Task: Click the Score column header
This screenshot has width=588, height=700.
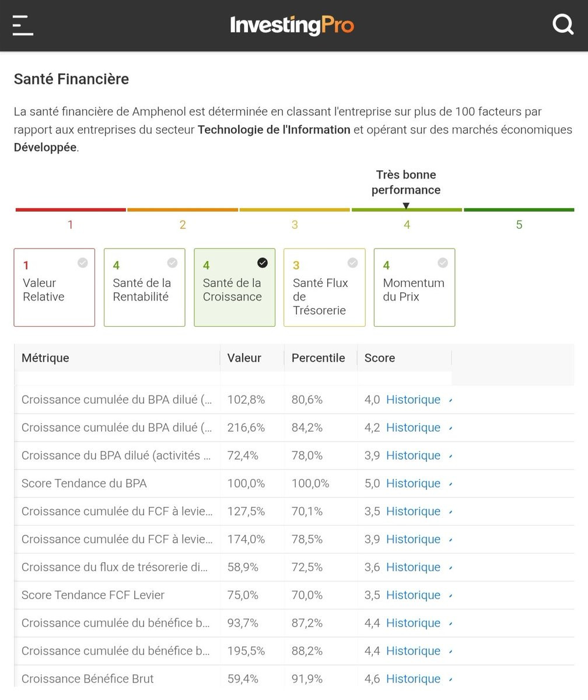Action: [x=380, y=358]
